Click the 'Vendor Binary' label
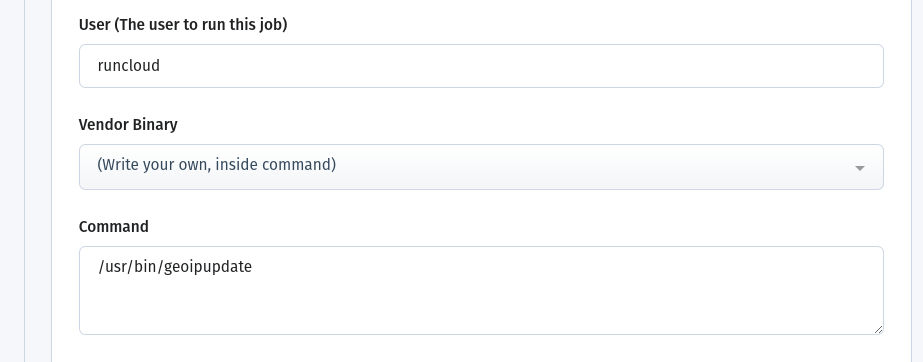The width and height of the screenshot is (923, 362). pos(128,125)
